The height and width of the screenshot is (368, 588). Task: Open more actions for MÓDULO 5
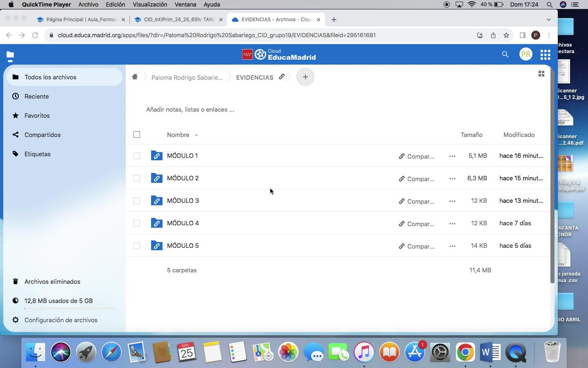pos(452,246)
